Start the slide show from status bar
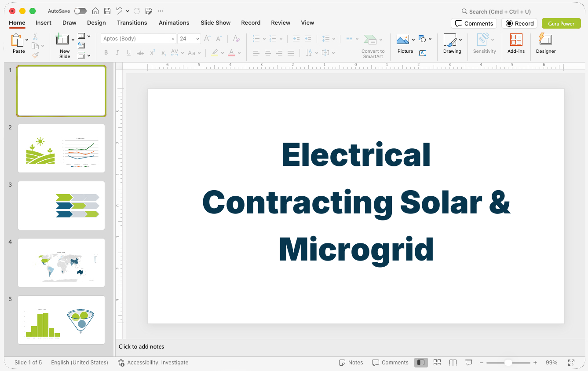588x371 pixels. [x=469, y=362]
